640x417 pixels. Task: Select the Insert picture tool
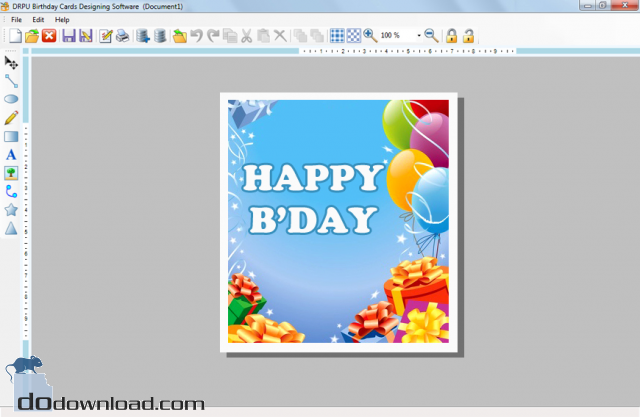coord(11,172)
